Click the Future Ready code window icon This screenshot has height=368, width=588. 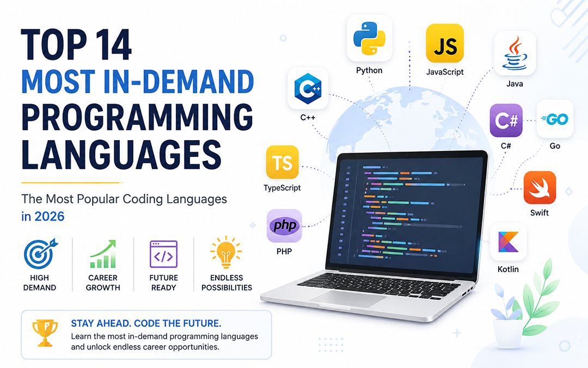[x=163, y=254]
